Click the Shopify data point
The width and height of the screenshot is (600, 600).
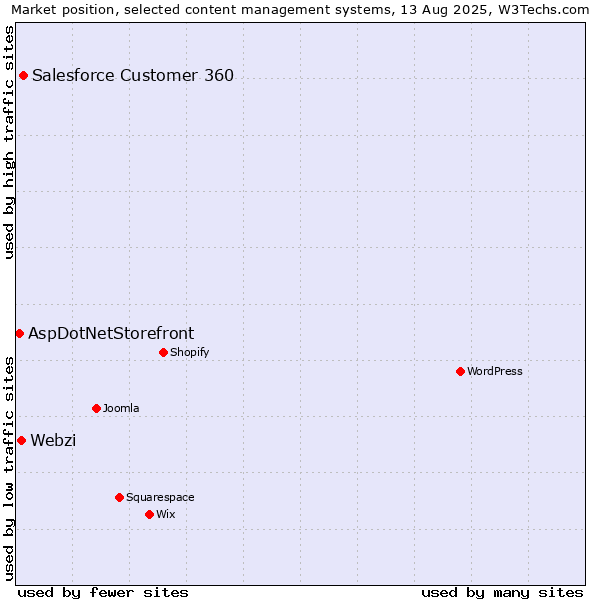[163, 352]
